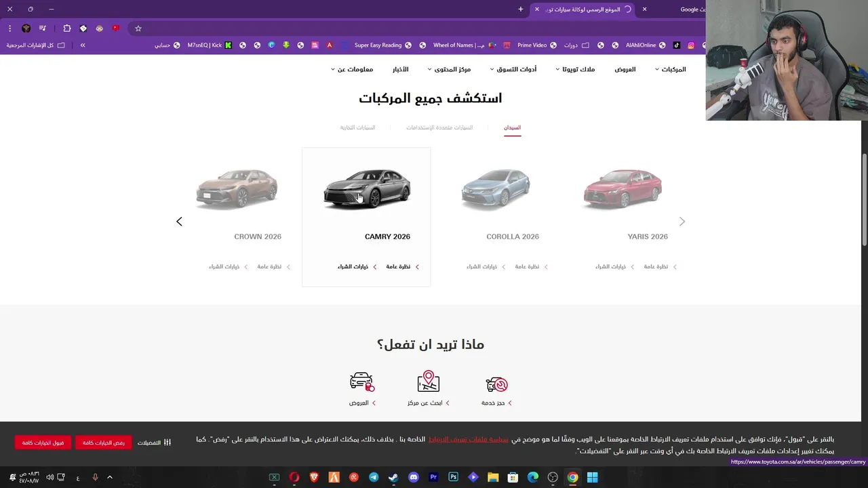Open a new browser tab
This screenshot has height=488, width=868.
(x=521, y=9)
